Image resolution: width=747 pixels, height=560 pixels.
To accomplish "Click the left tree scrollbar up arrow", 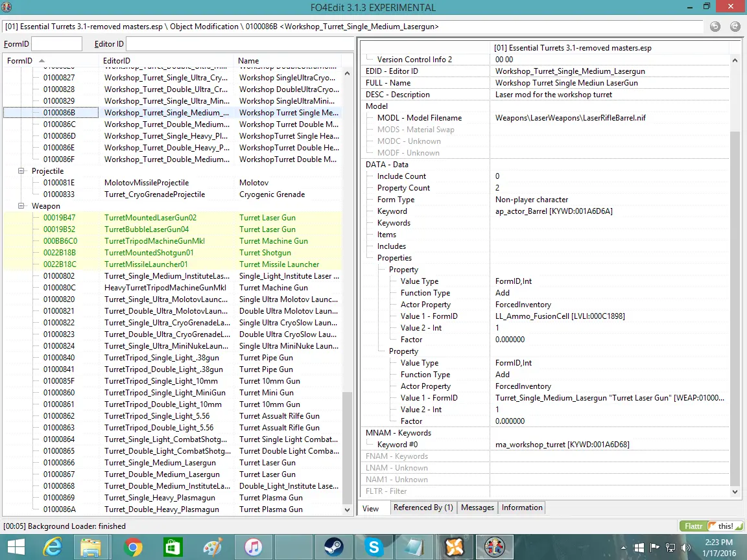I will click(347, 74).
